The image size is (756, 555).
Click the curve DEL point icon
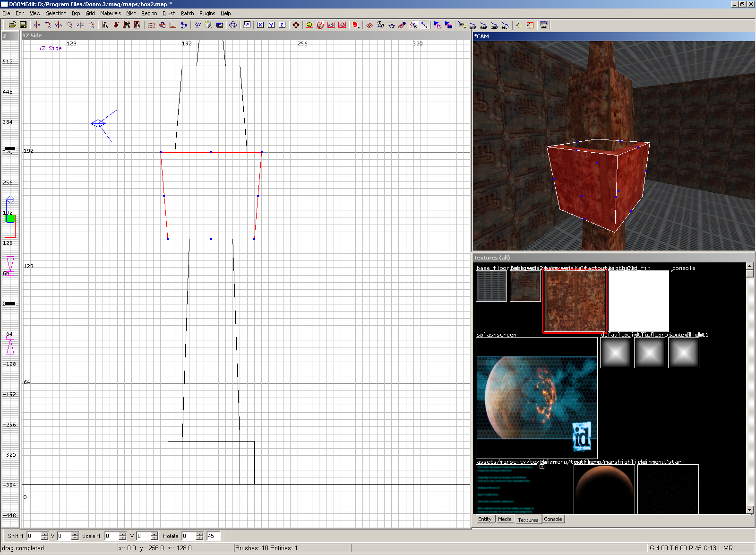click(505, 25)
